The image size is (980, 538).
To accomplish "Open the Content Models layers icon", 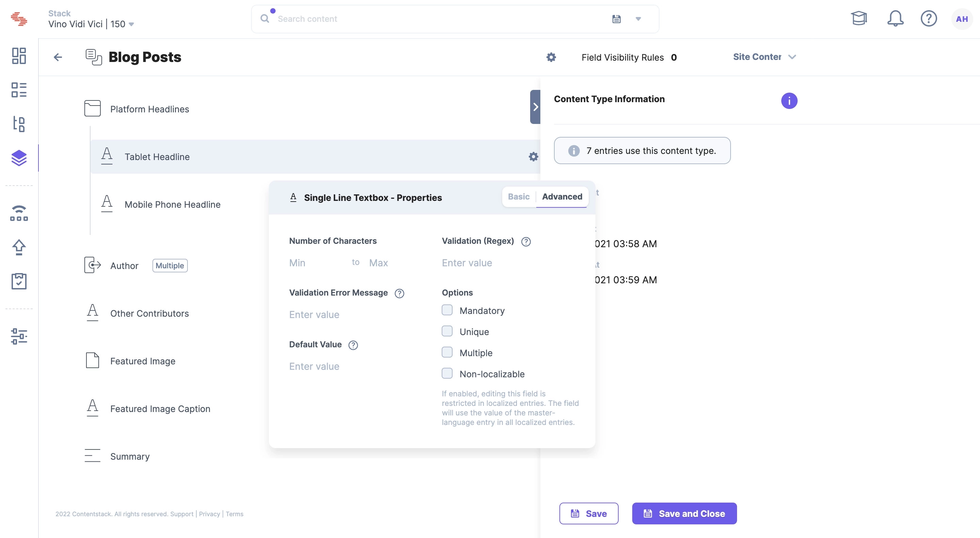I will 19,158.
